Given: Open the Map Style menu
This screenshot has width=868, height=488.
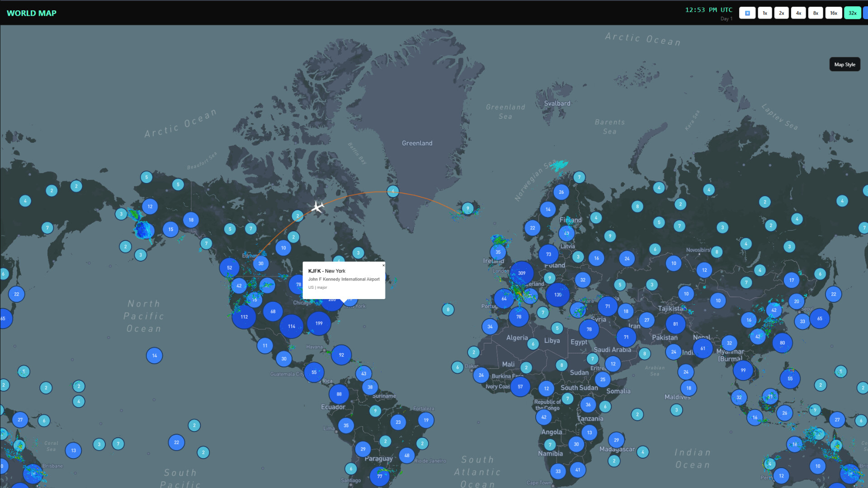Looking at the screenshot, I should [844, 65].
